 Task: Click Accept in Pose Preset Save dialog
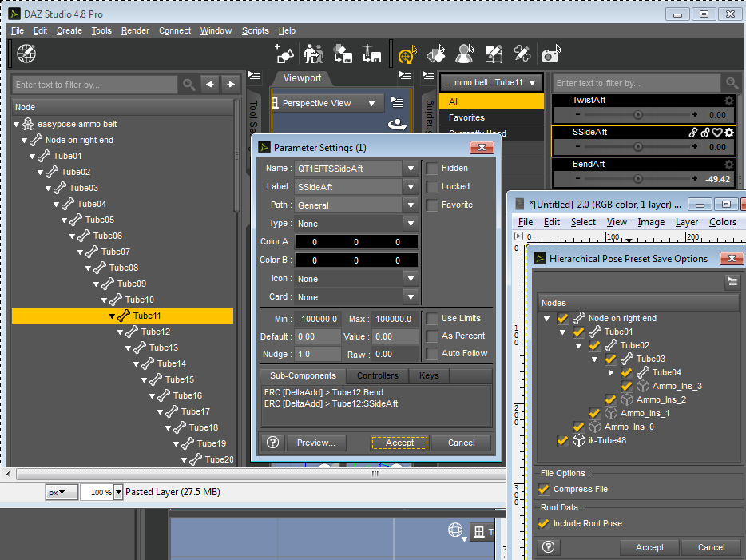[x=649, y=548]
